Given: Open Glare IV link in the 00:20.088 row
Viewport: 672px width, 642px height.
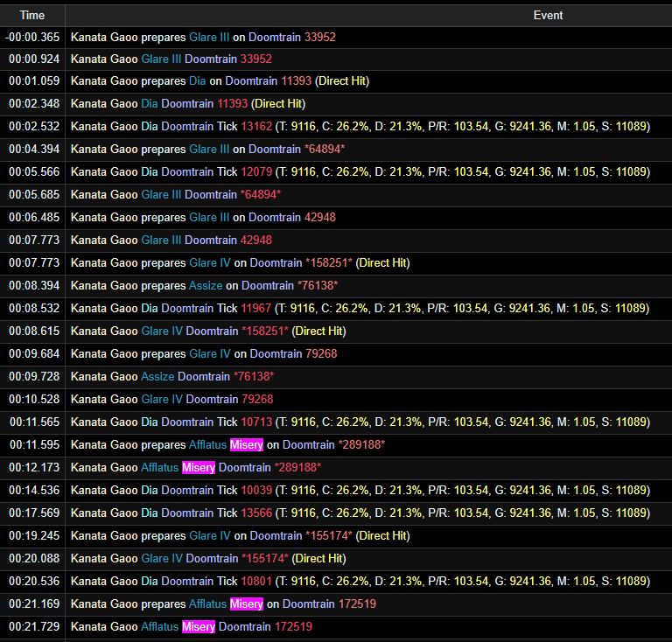Looking at the screenshot, I should (x=162, y=558).
